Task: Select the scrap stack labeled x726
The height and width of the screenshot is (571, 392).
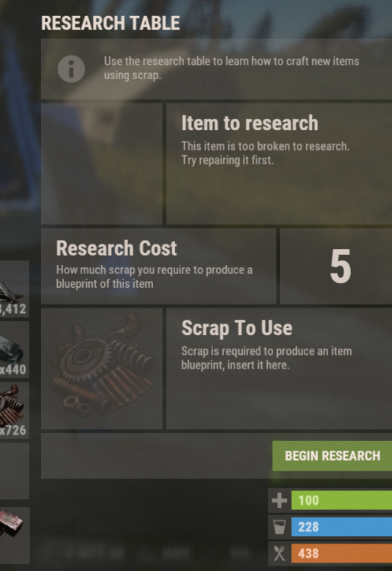Action: point(14,410)
